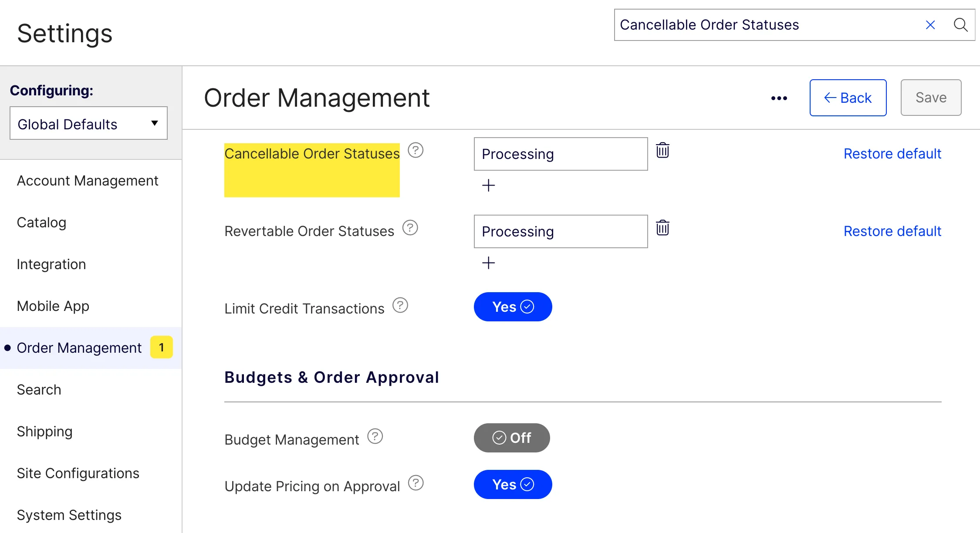Show help for Update Pricing on Approval

coord(416,483)
